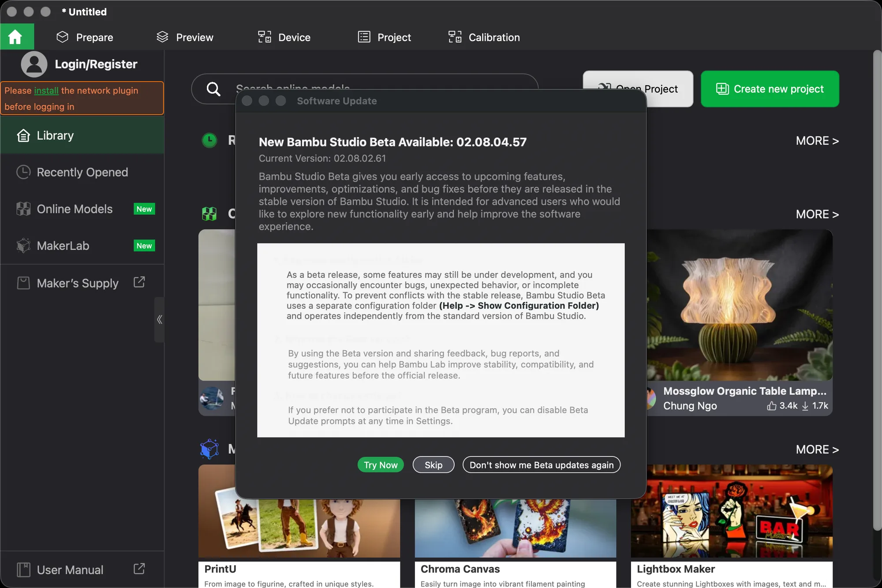Click the user avatar icon

pyautogui.click(x=34, y=64)
